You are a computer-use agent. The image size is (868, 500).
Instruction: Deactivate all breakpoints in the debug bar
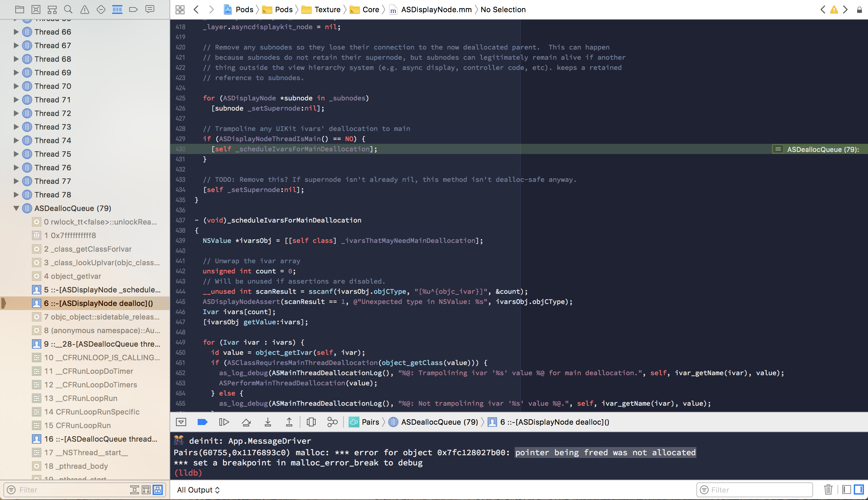(202, 422)
